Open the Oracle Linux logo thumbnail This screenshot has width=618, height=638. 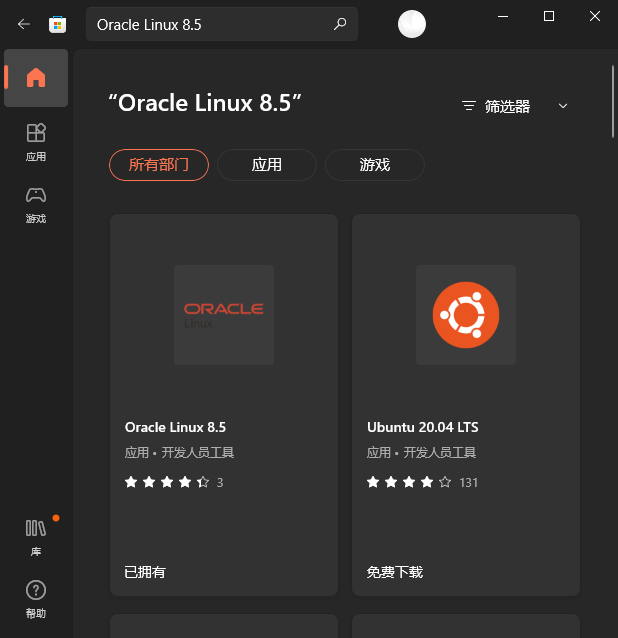(x=224, y=315)
